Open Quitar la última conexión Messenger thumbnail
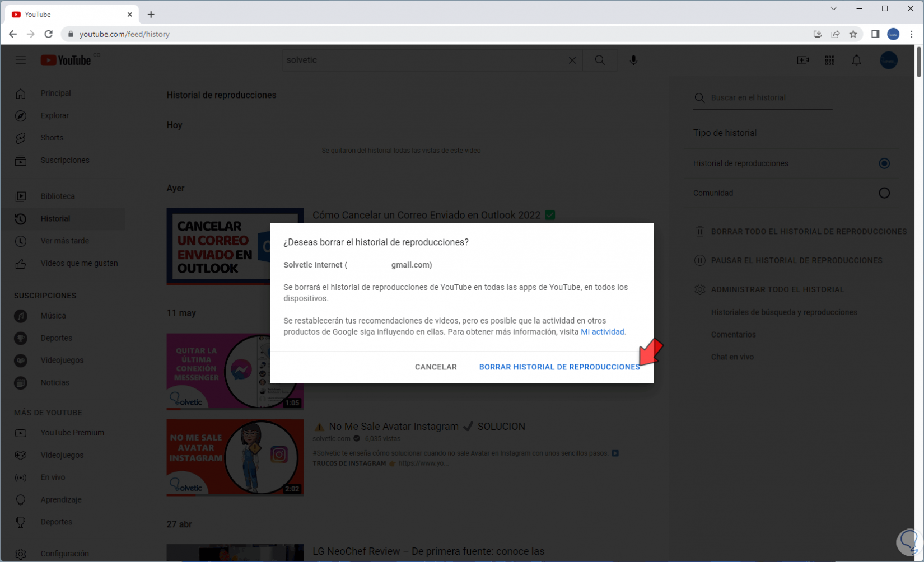Screen dimensions: 924x562 (x=218, y=372)
